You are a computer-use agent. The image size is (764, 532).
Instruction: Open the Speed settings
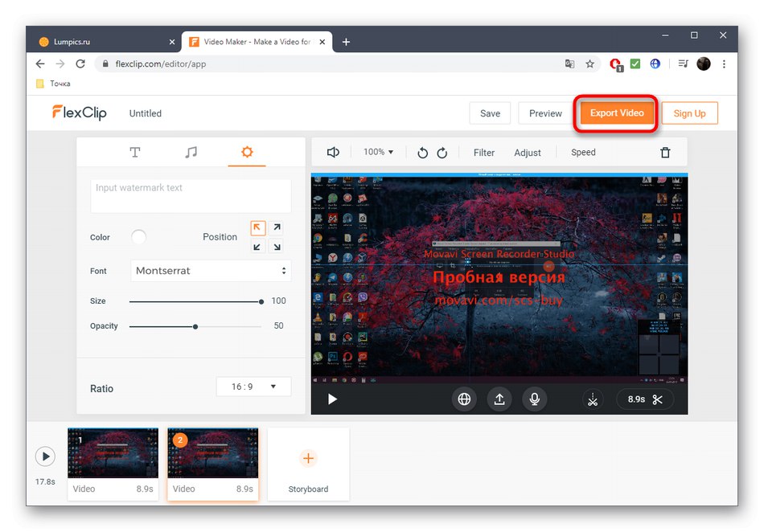coord(583,153)
